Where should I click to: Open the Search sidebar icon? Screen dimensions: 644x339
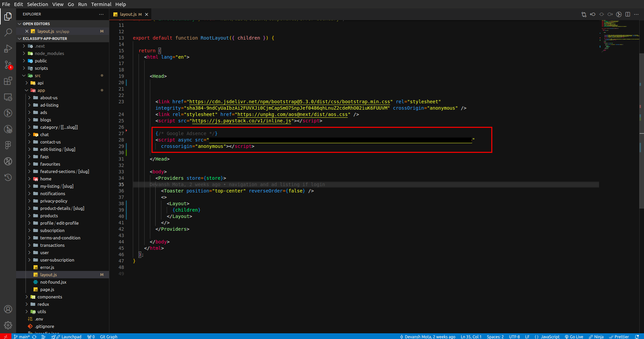point(8,32)
